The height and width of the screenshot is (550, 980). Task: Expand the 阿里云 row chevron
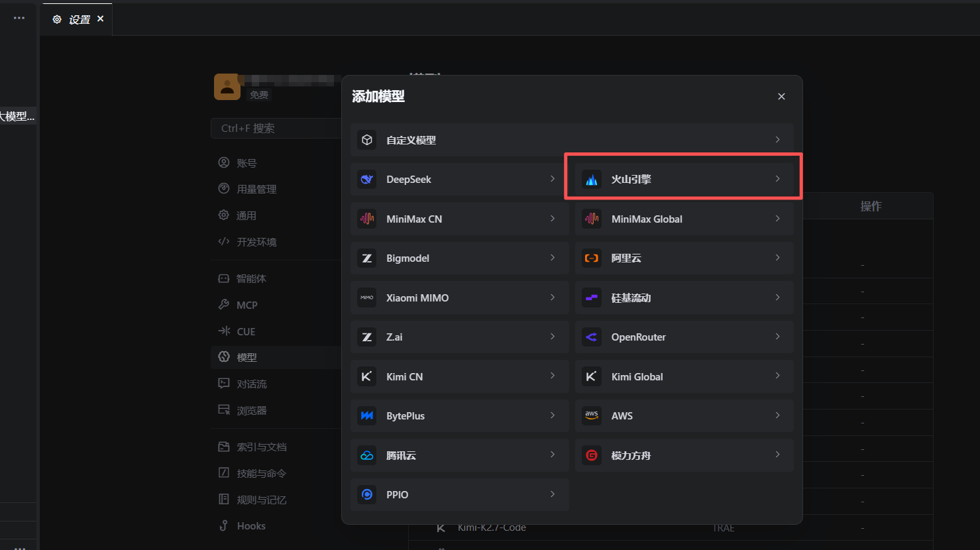(777, 258)
